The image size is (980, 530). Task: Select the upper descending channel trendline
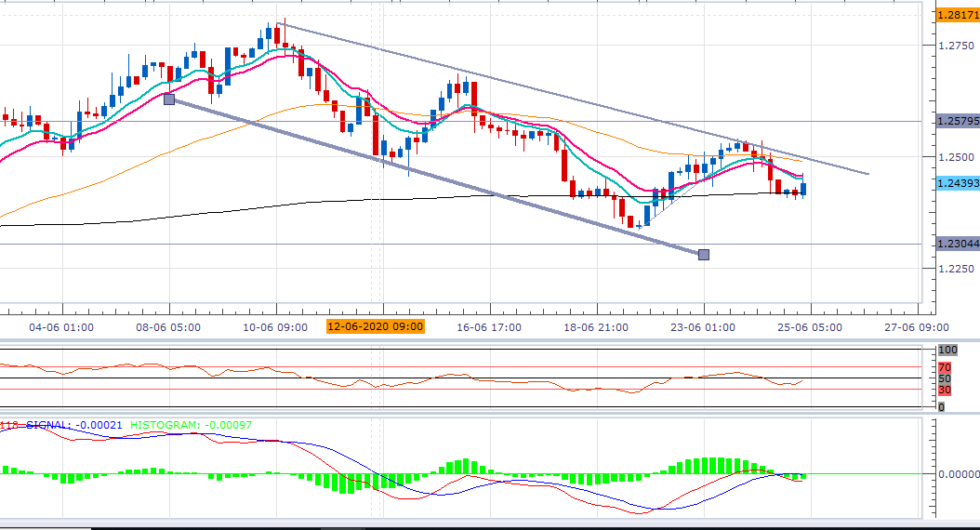click(572, 99)
